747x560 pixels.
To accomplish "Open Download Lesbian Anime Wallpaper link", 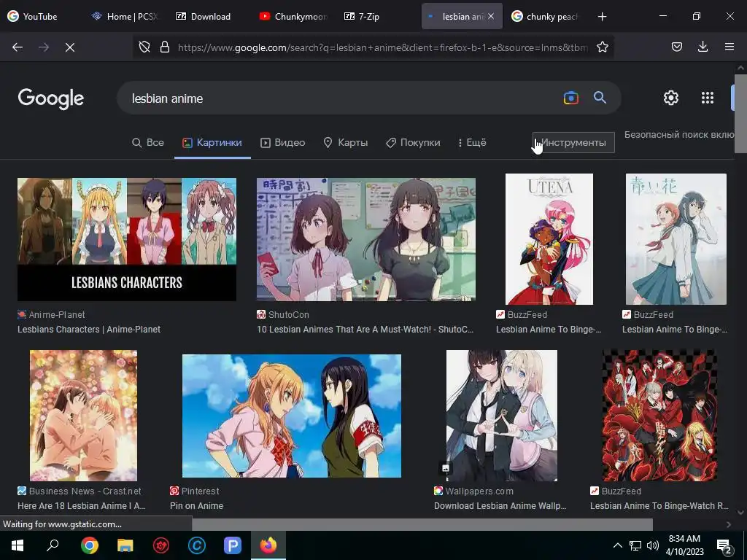I will 500,506.
